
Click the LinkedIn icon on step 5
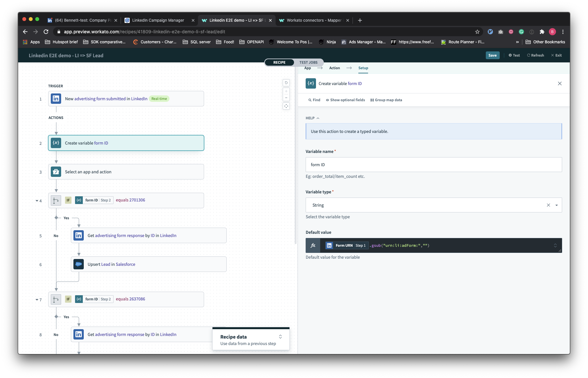coord(78,235)
